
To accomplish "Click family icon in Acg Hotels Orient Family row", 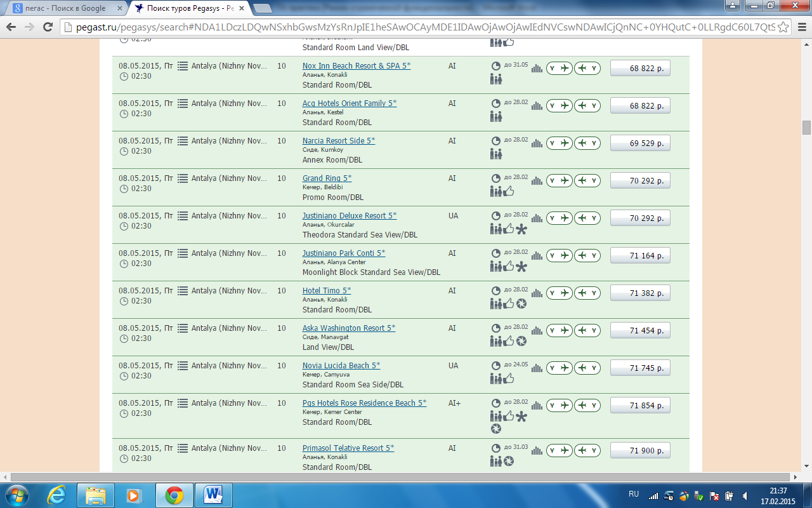I will pos(496,117).
